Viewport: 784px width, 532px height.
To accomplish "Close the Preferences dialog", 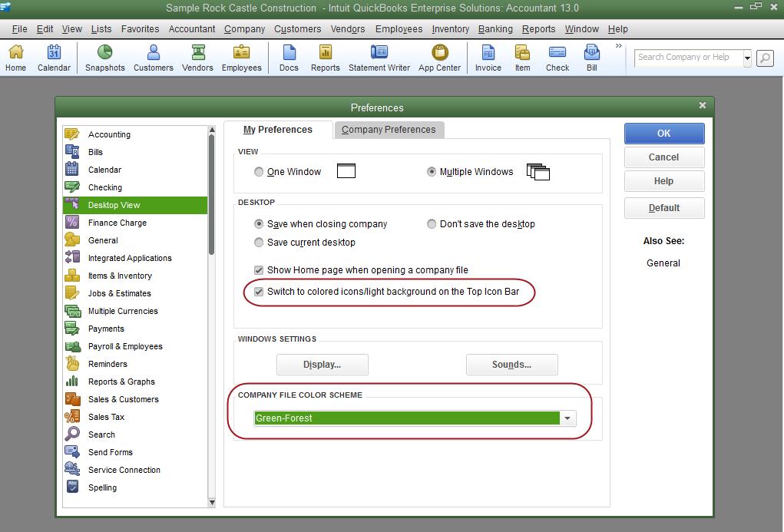I will (x=703, y=105).
